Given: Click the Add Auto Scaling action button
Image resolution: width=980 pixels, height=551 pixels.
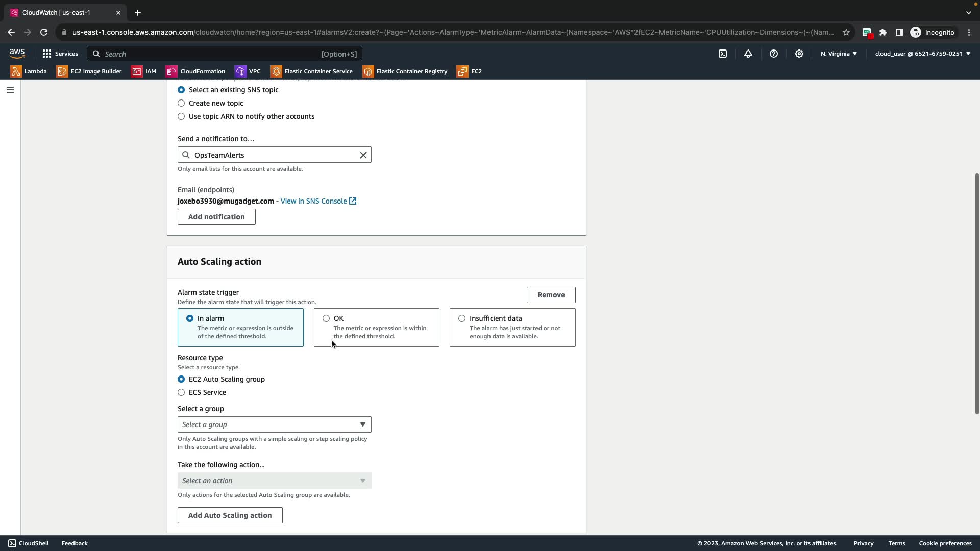Looking at the screenshot, I should click(230, 515).
